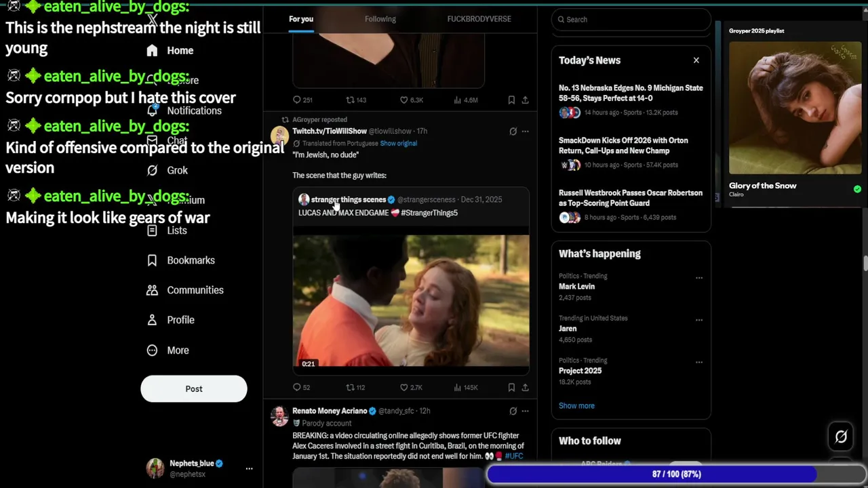Open the Jaren trending topic
868x488 pixels.
[x=568, y=329]
